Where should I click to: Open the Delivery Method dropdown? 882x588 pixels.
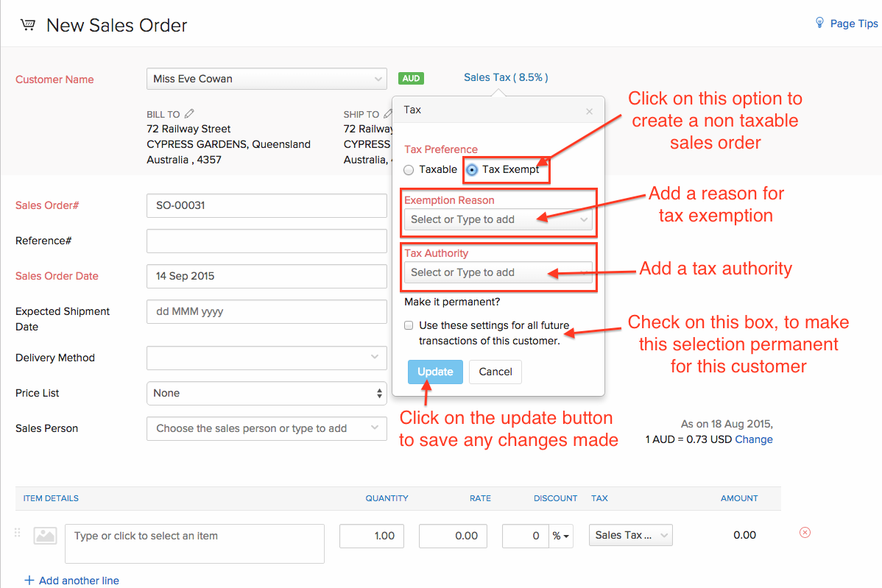(x=267, y=358)
